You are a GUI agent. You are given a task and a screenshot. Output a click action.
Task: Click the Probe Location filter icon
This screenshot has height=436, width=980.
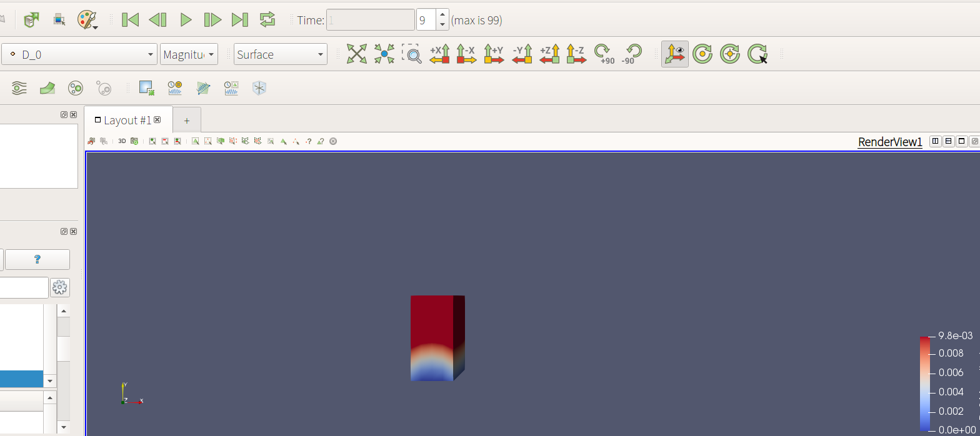tap(259, 88)
